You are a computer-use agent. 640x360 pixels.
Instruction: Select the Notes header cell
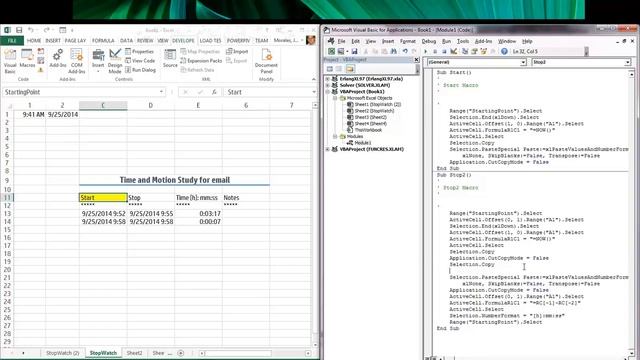click(246, 198)
